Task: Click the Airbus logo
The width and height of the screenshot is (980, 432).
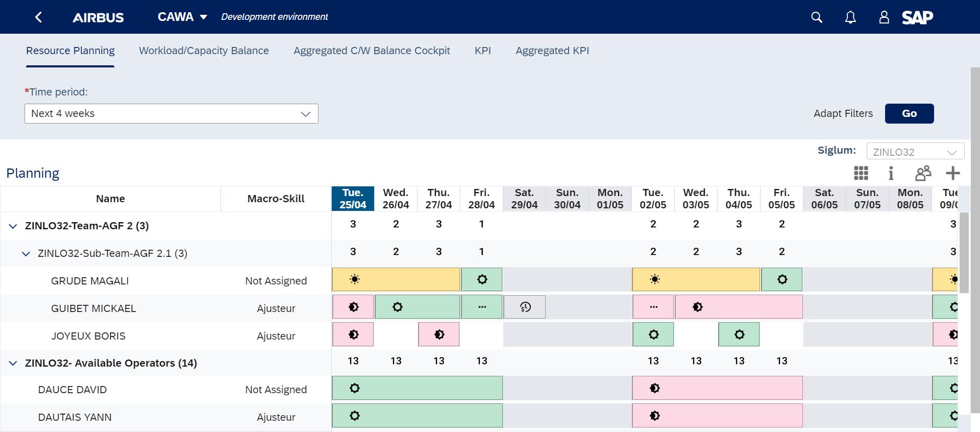Action: [98, 17]
